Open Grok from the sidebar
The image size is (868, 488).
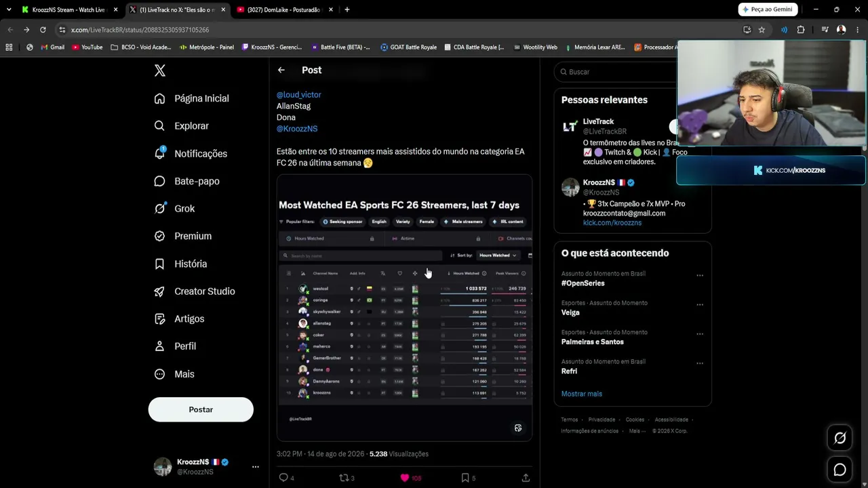174,209
